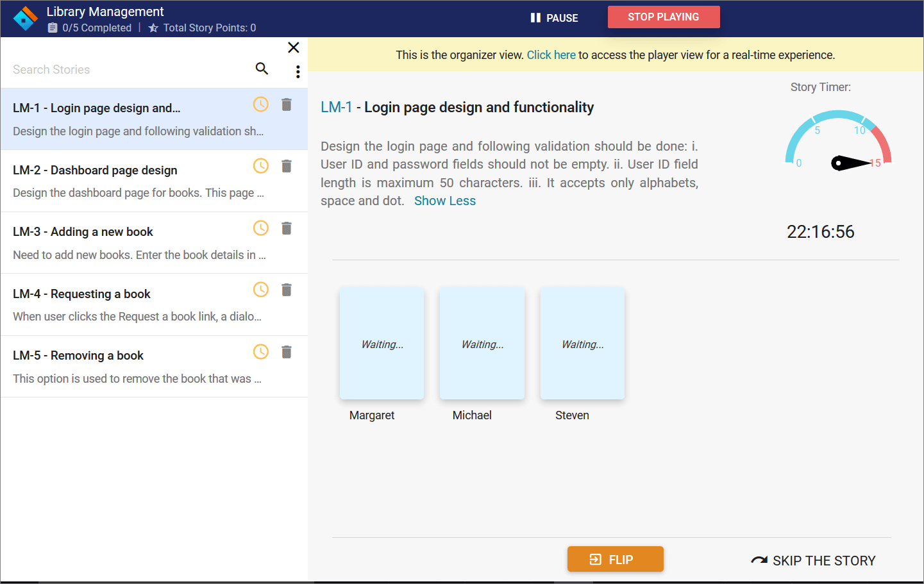Open the timer icon on LM-1 story
Screen dimensions: 924x584
260,103
